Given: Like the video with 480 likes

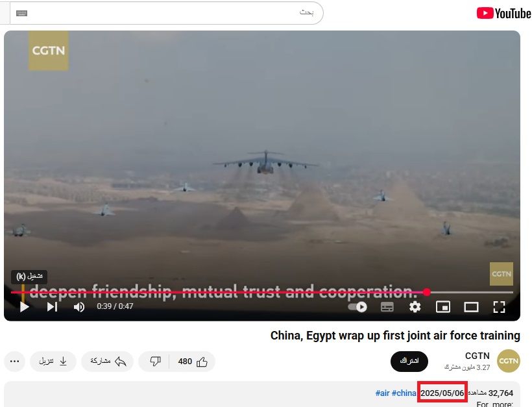Looking at the screenshot, I should point(193,362).
